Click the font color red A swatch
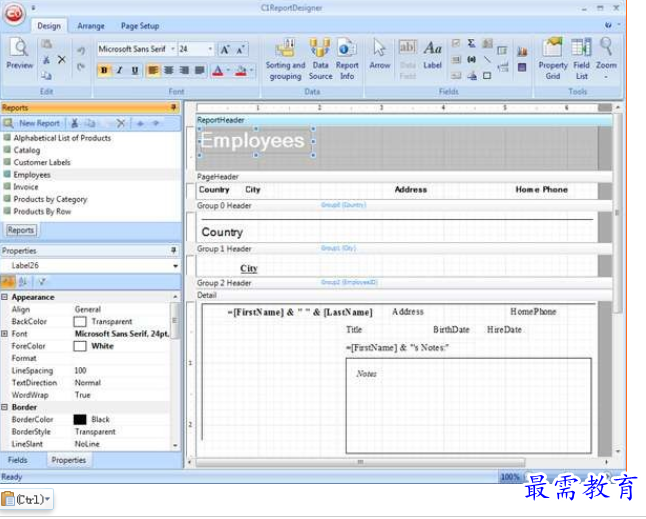This screenshot has height=519, width=646. [x=218, y=71]
